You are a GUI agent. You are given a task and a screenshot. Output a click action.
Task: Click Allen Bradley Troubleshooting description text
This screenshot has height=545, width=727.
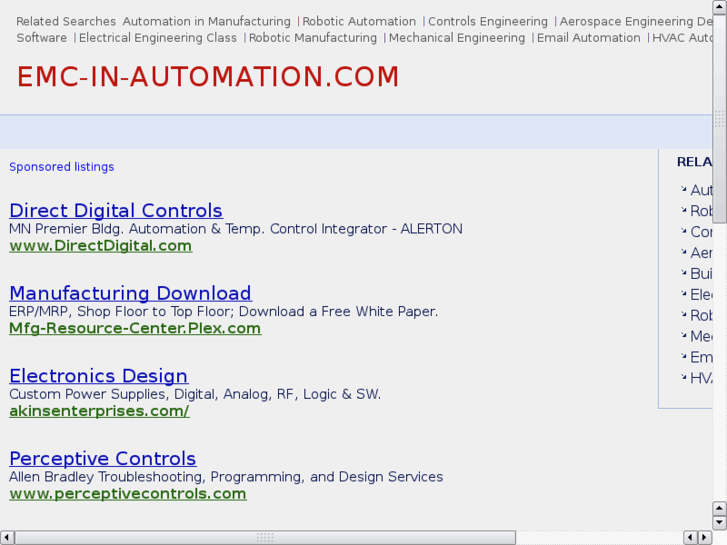click(x=226, y=476)
